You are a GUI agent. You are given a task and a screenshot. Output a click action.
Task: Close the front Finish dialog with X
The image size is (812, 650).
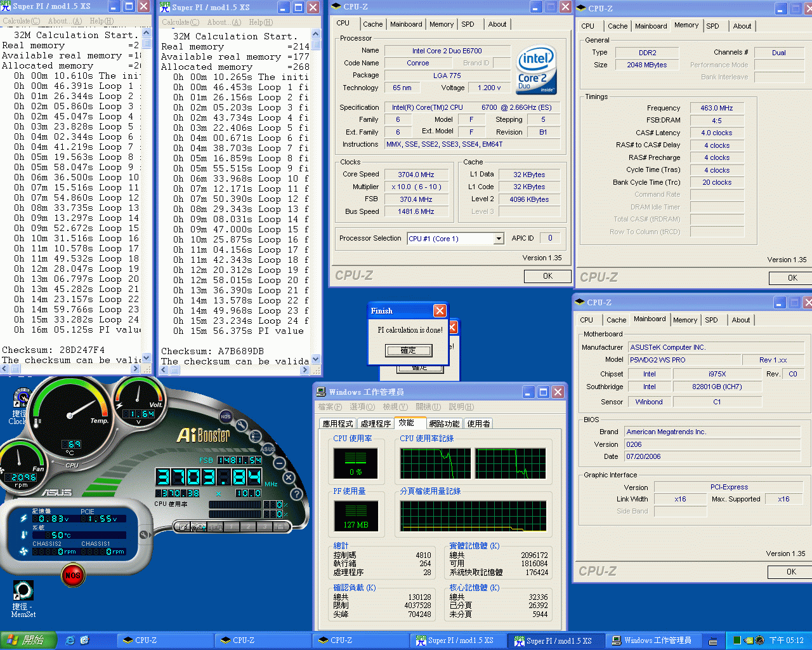(x=440, y=310)
